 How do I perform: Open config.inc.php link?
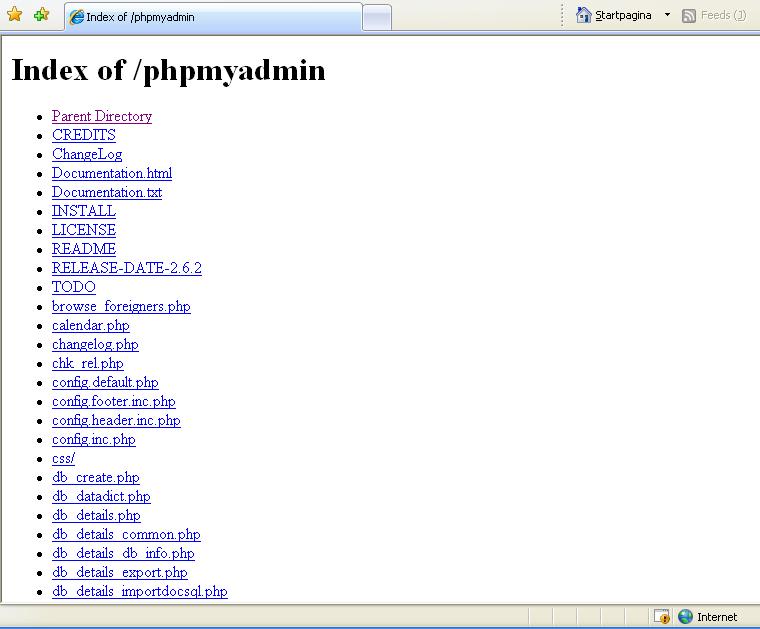(94, 439)
